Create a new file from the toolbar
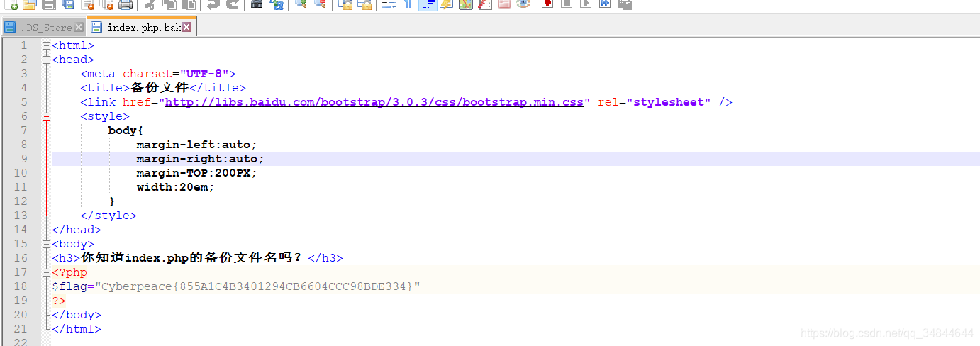This screenshot has height=346, width=980. point(12,4)
